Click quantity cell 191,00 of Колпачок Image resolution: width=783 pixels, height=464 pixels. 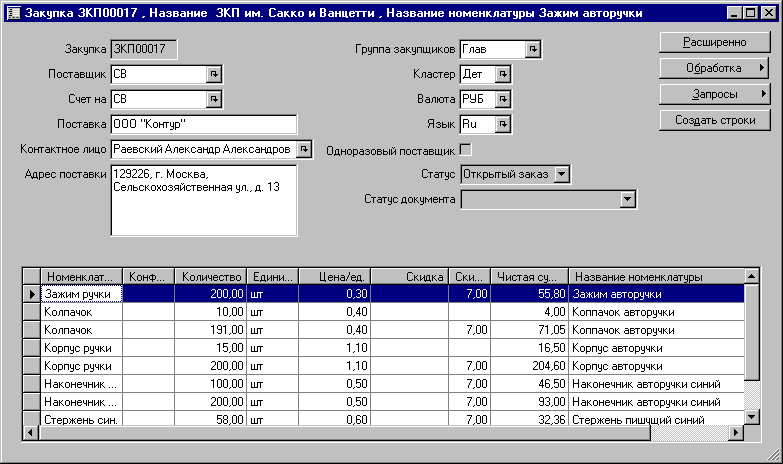point(211,330)
